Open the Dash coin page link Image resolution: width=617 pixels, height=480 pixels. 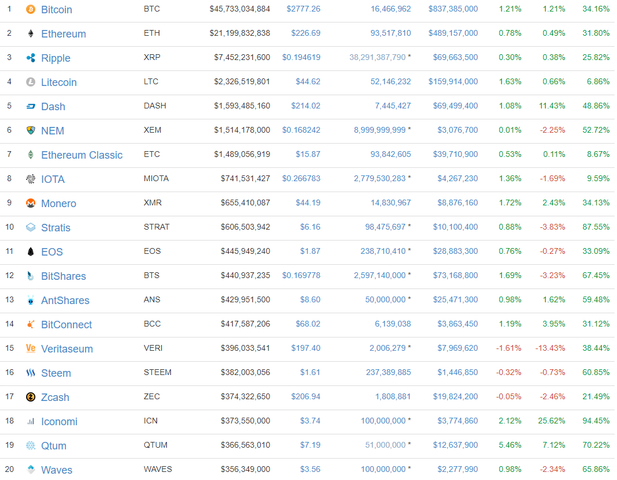[53, 107]
